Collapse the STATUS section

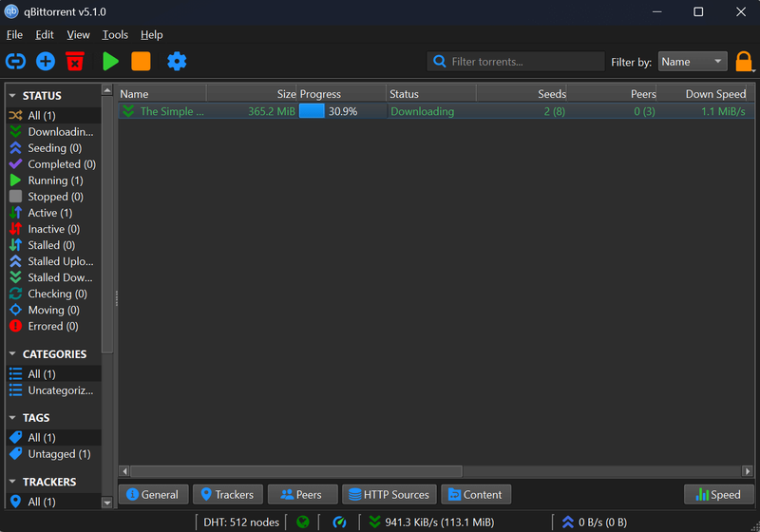tap(12, 95)
